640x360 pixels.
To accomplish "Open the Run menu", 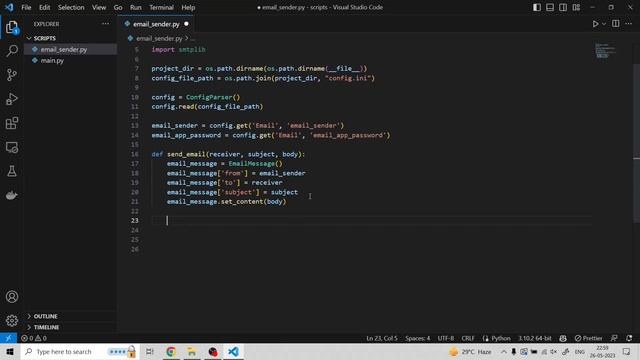I will [136, 7].
